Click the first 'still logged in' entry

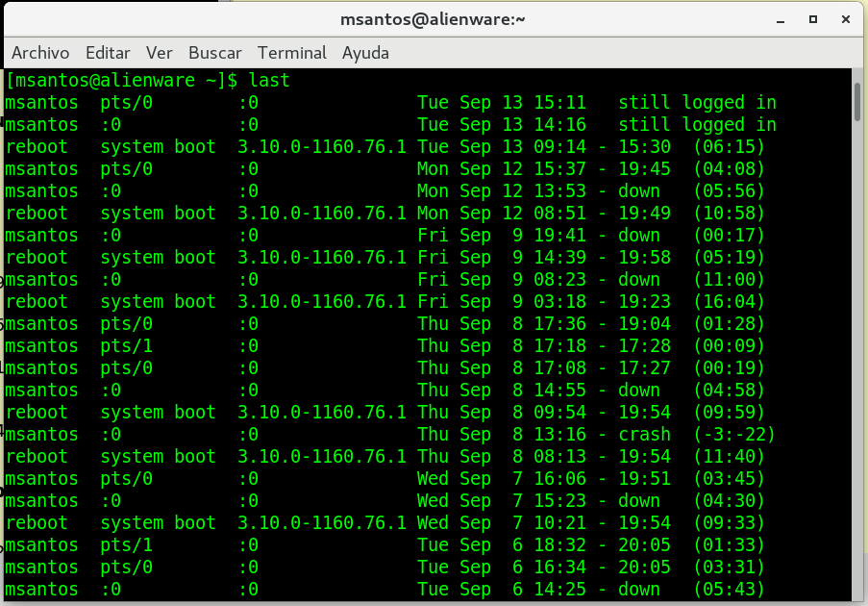[697, 102]
